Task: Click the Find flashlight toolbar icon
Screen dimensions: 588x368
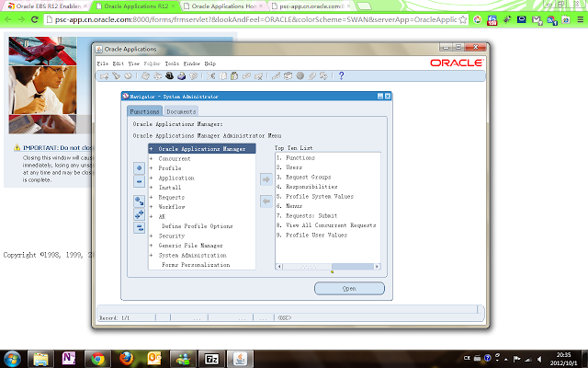Action: coord(117,75)
